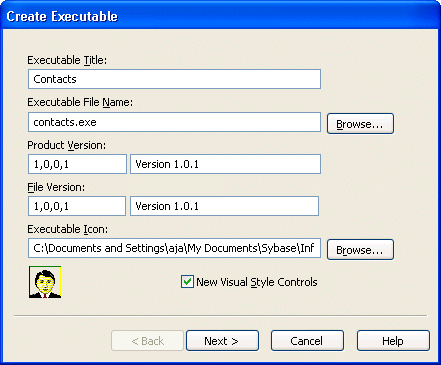Click the File Version number field
This screenshot has height=365, width=441.
(77, 206)
